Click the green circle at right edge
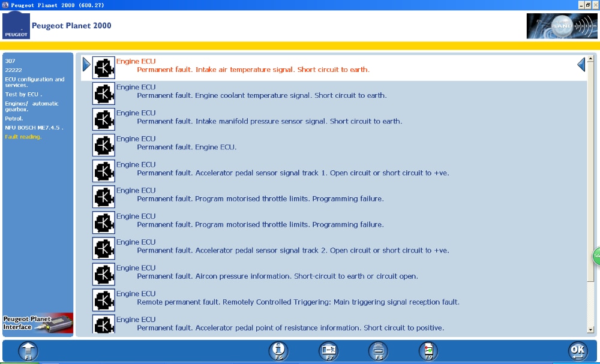Screen dimensions: 600x364 tap(596, 256)
